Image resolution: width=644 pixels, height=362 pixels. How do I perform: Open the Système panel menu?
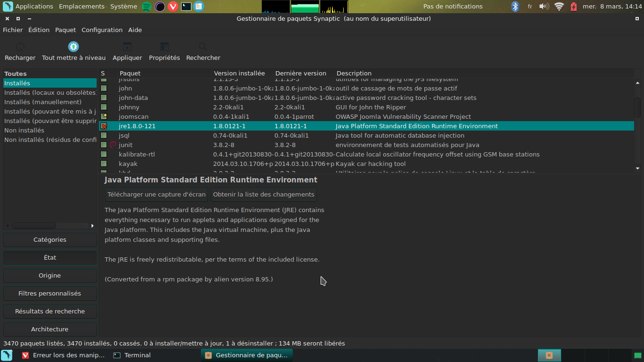(x=124, y=7)
